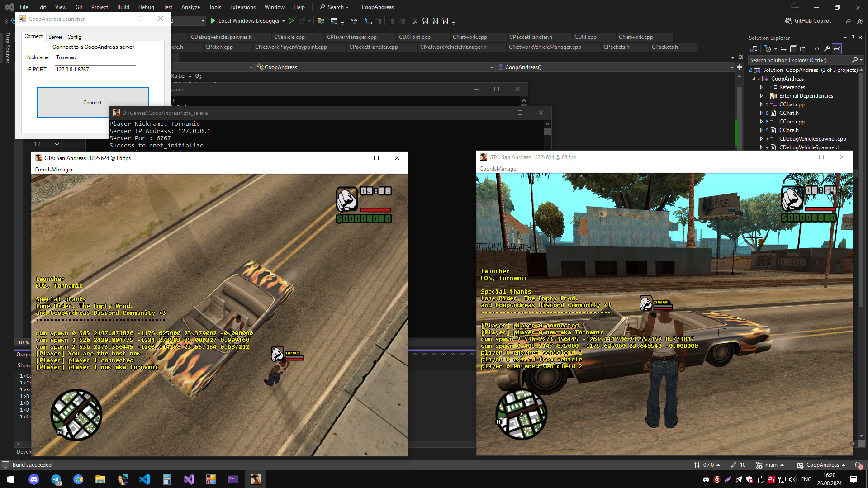Open VS Code from the Windows taskbar

(145, 479)
